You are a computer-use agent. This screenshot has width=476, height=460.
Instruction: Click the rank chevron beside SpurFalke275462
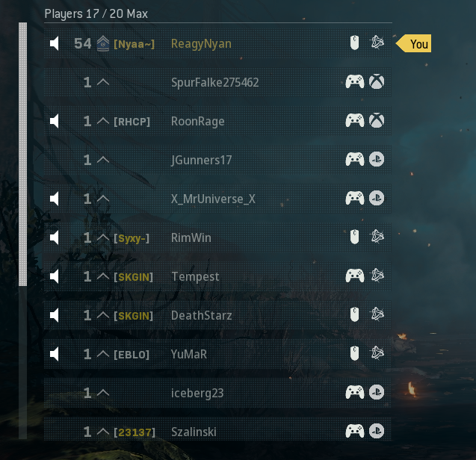(103, 82)
